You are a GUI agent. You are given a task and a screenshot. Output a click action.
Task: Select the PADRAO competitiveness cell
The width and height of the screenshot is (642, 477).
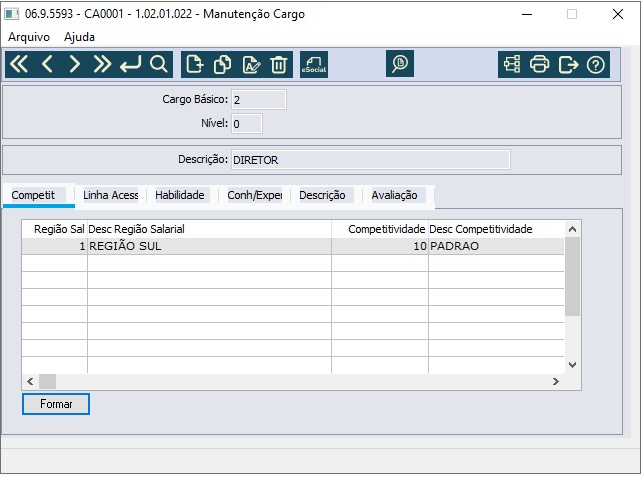(x=496, y=246)
